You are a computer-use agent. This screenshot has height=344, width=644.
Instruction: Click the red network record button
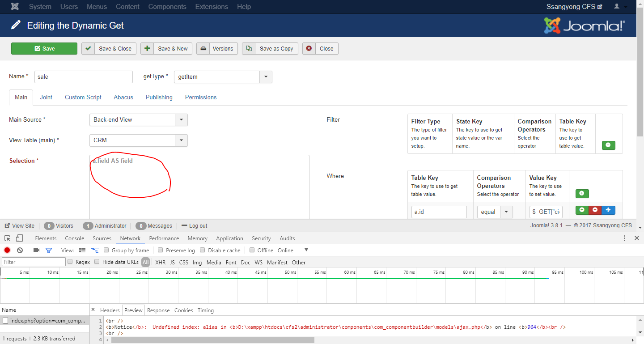click(7, 250)
